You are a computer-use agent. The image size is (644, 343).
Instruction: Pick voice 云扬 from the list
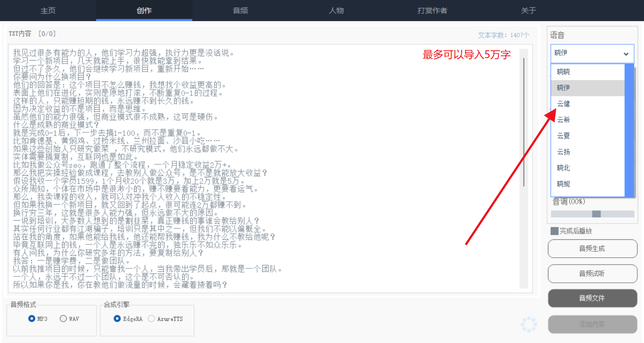[x=588, y=152]
